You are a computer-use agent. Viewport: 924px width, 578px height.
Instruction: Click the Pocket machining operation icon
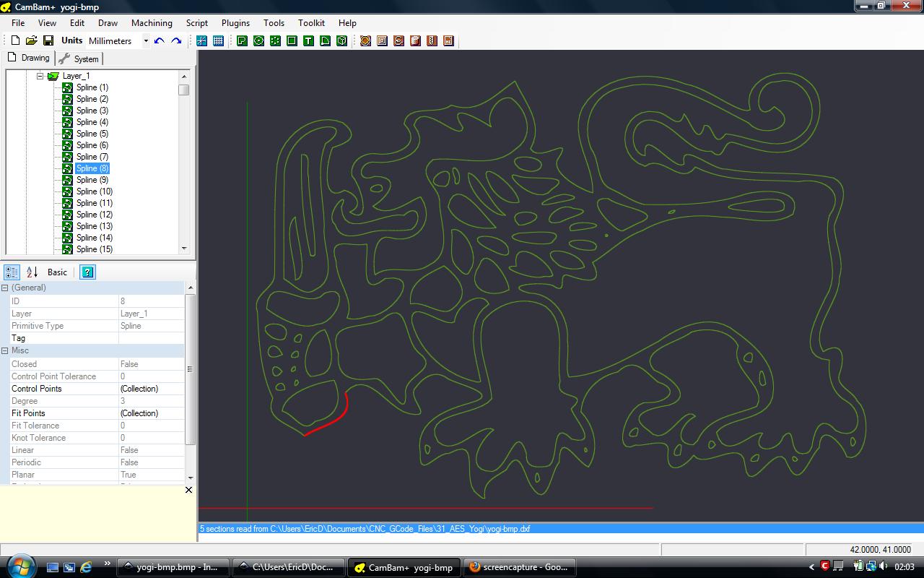click(382, 41)
